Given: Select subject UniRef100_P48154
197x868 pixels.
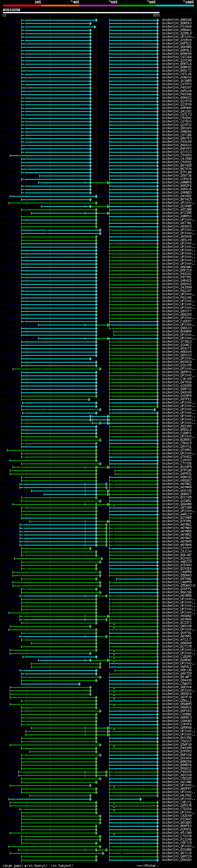Looking at the screenshot, I should coord(177,772).
